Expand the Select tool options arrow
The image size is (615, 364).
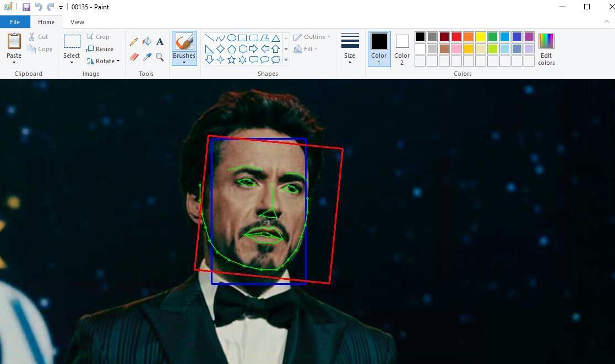click(72, 62)
